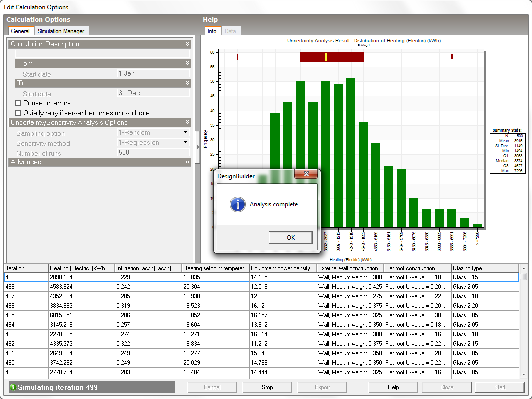The width and height of the screenshot is (532, 399).
Task: Open the Sensitivity method dropdown
Action: click(185, 143)
